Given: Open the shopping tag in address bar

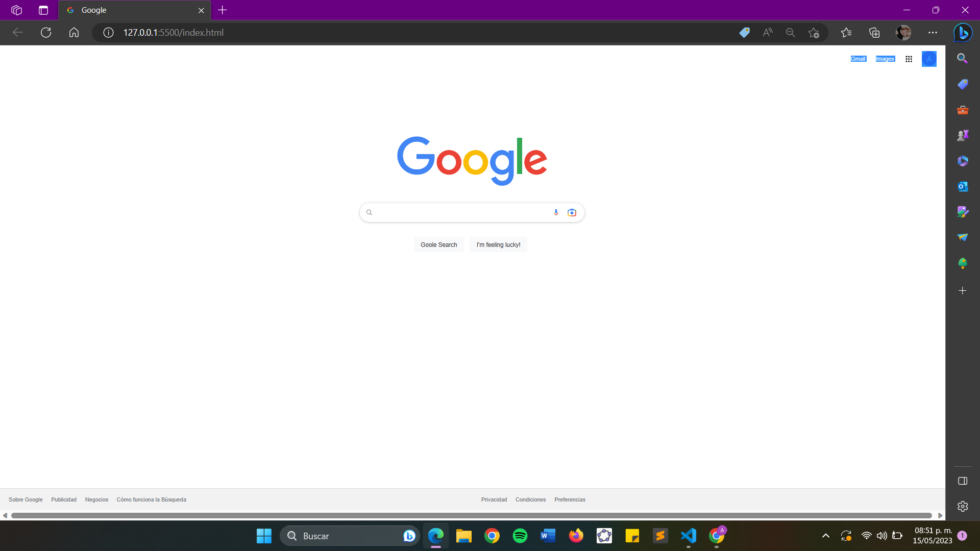Looking at the screenshot, I should pos(745,32).
